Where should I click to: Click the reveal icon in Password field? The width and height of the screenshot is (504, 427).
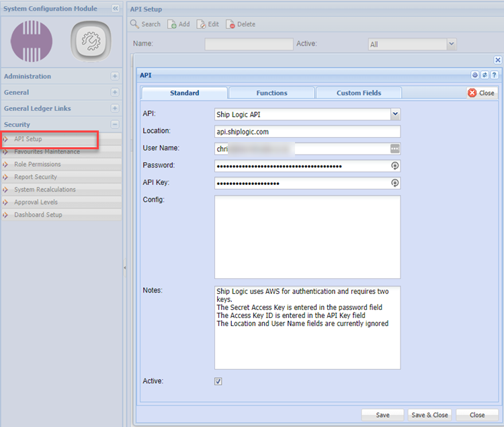[x=395, y=166]
